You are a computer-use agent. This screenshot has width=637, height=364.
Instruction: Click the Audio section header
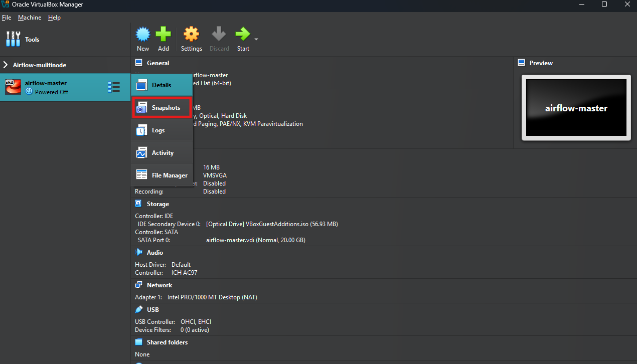coord(155,253)
